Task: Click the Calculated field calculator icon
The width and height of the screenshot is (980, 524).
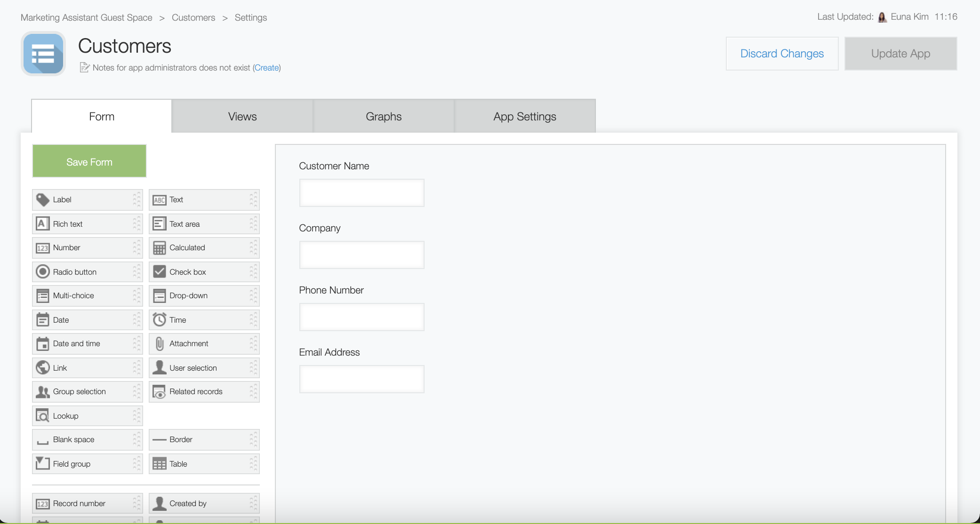Action: [160, 248]
